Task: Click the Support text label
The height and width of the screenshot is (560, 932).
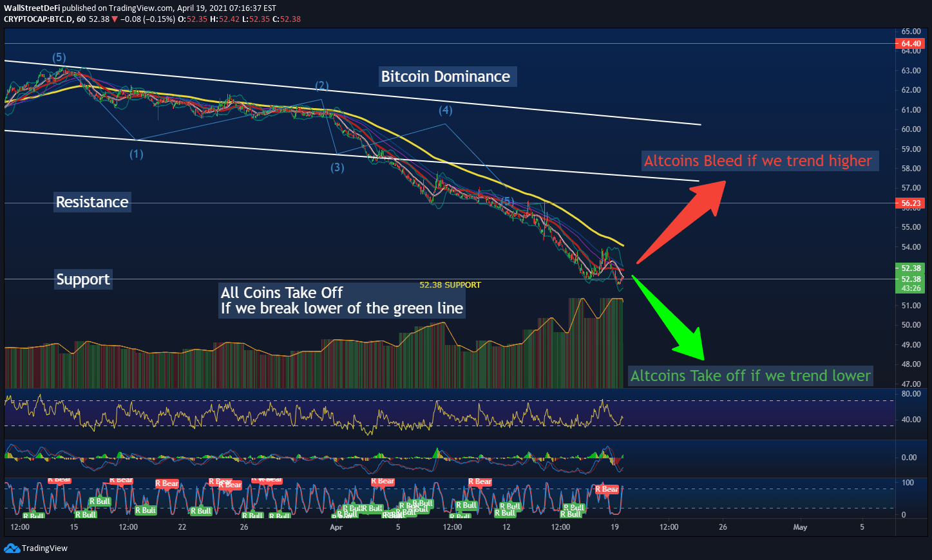Action: pos(83,279)
